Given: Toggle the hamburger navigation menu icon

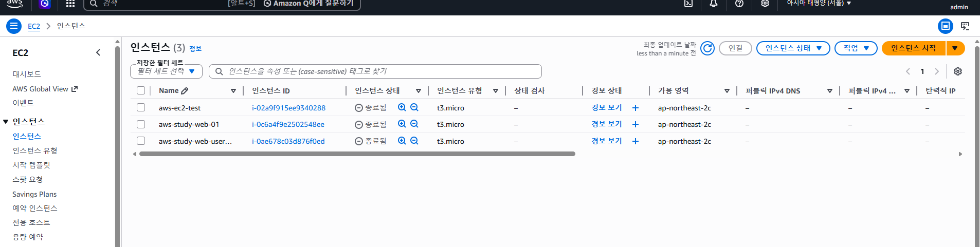Looking at the screenshot, I should pyautogui.click(x=14, y=26).
